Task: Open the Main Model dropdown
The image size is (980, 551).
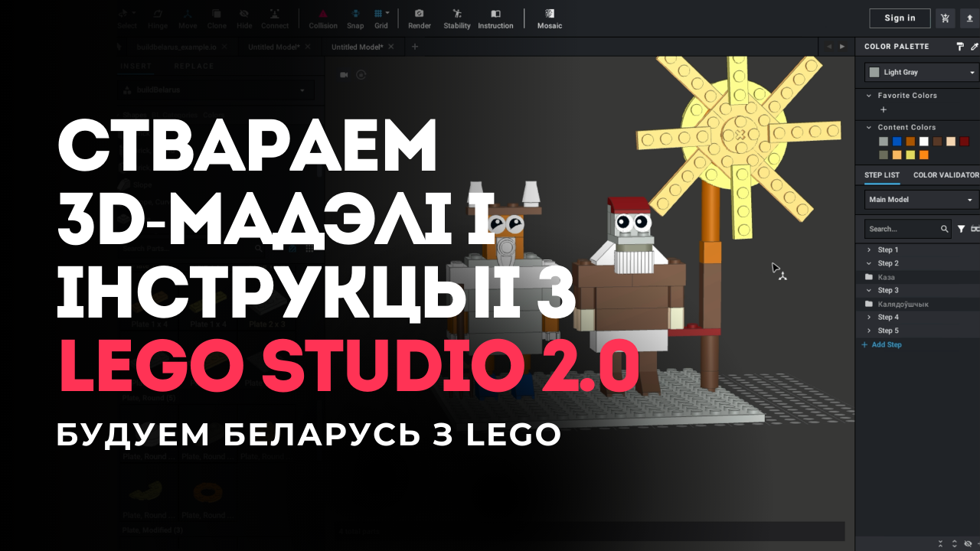Action: coord(922,200)
